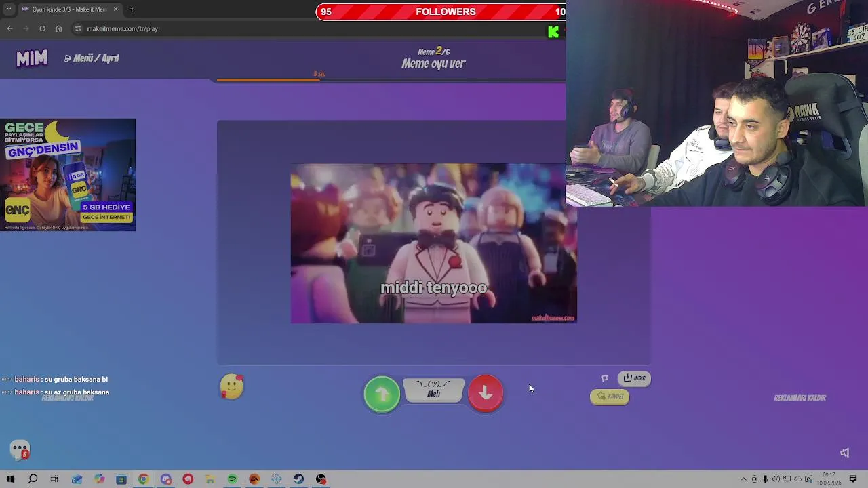Go back in the browser
Viewport: 868px width, 488px height.
coord(9,28)
